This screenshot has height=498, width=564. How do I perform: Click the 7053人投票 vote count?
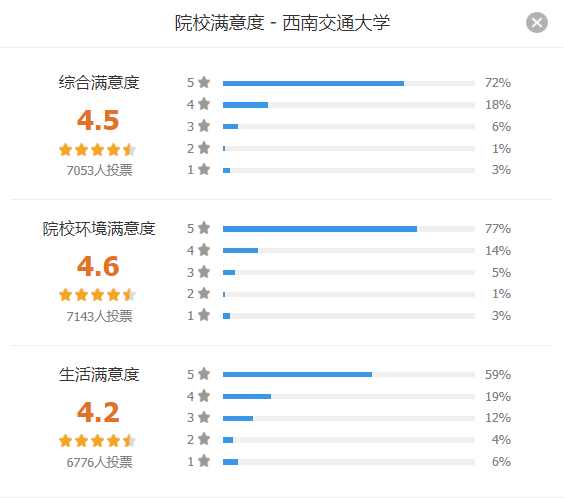[99, 170]
